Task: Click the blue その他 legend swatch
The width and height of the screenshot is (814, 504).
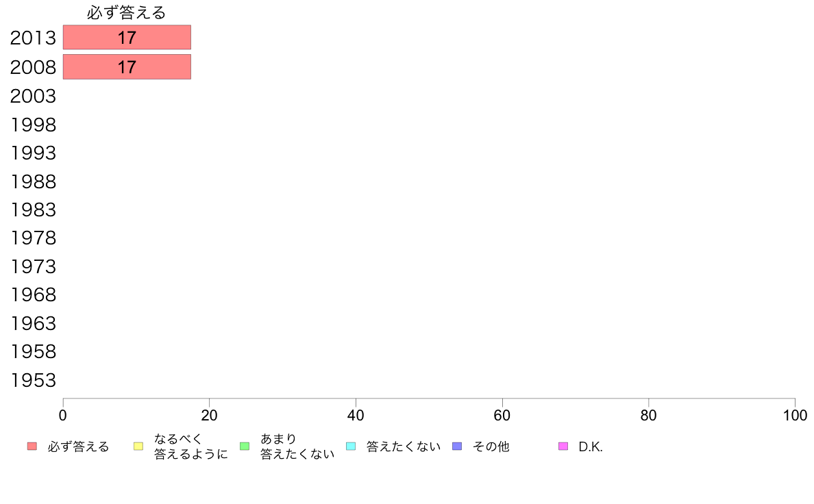Action: [457, 446]
